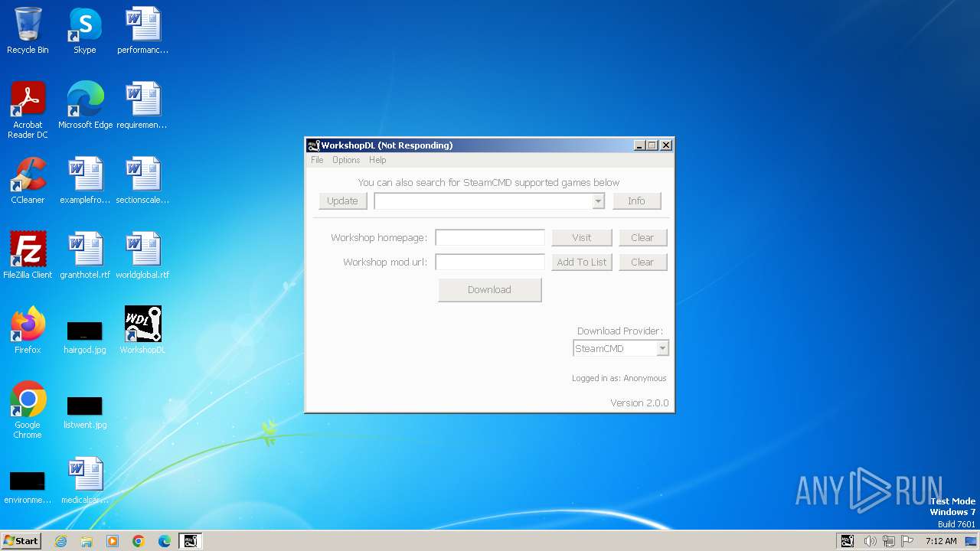Select the environme... file icon
This screenshot has height=551, width=980.
(28, 487)
